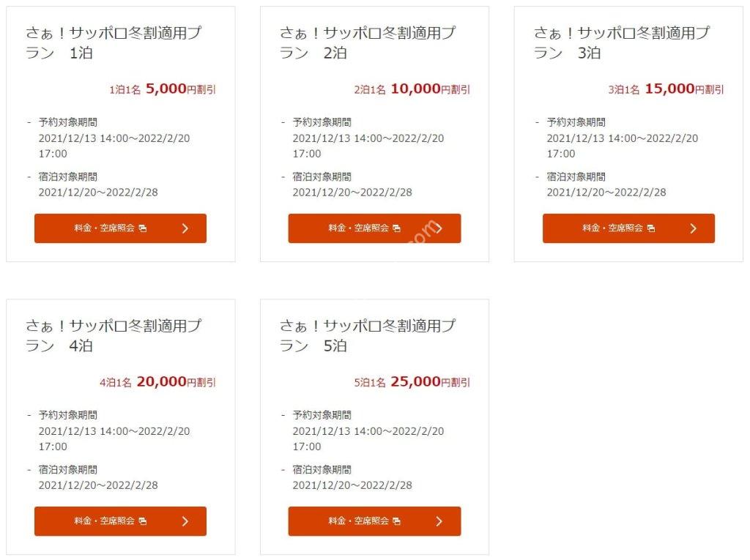Select the さぁ!サッポロ冬割適用プラン 3泊 title

click(x=622, y=42)
